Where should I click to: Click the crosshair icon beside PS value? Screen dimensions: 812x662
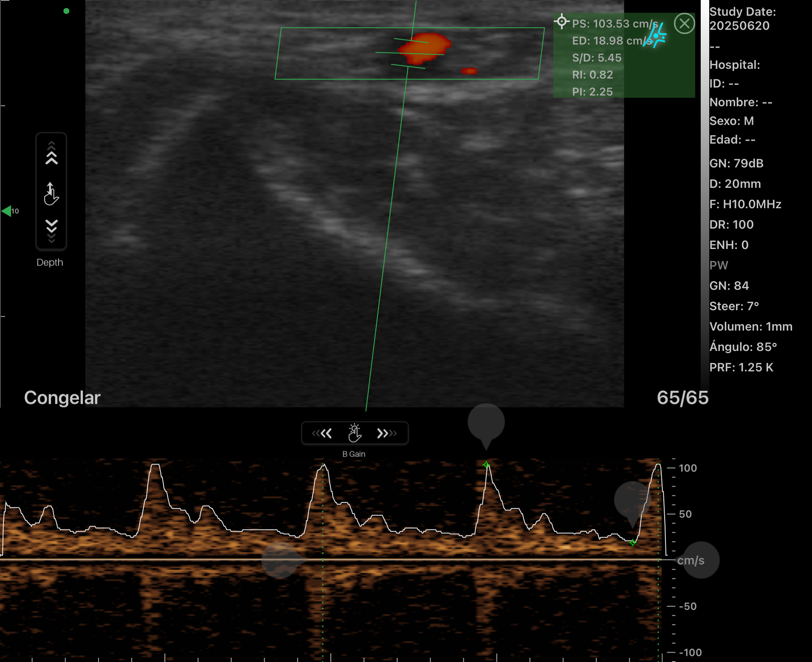coord(561,21)
